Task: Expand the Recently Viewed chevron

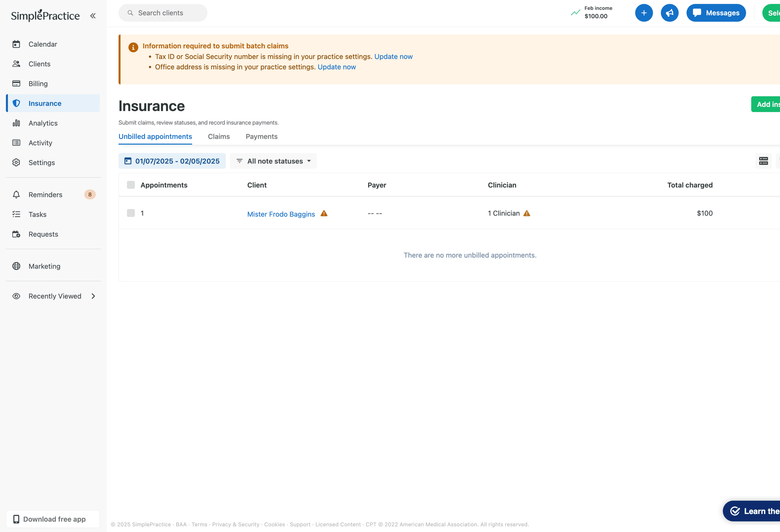Action: (x=93, y=296)
